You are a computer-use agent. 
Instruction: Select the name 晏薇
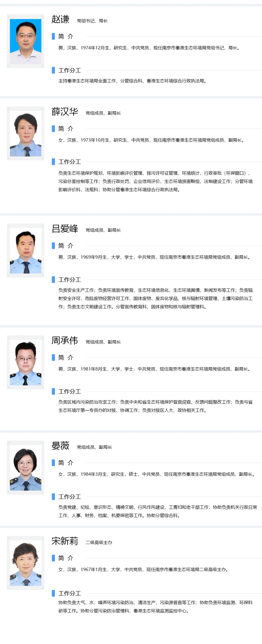pyautogui.click(x=60, y=446)
